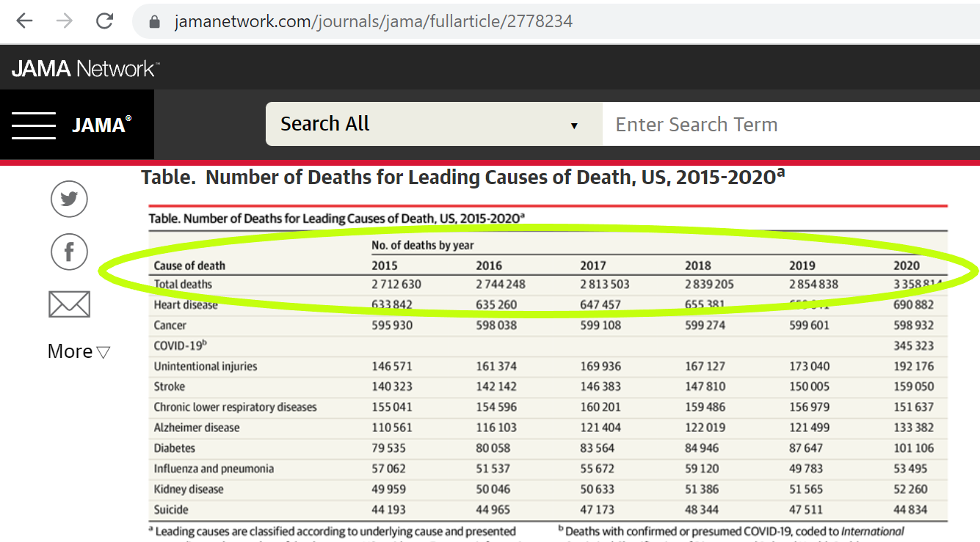
Task: Open the Search All dropdown
Action: coord(433,125)
